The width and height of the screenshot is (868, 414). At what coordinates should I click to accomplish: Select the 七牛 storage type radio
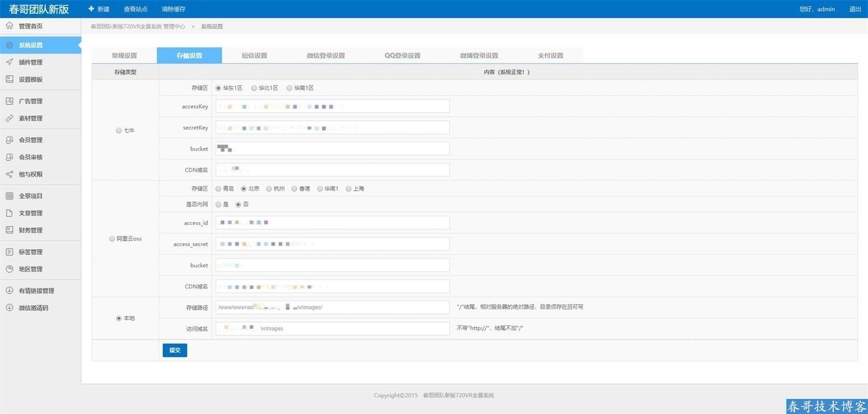pos(119,131)
